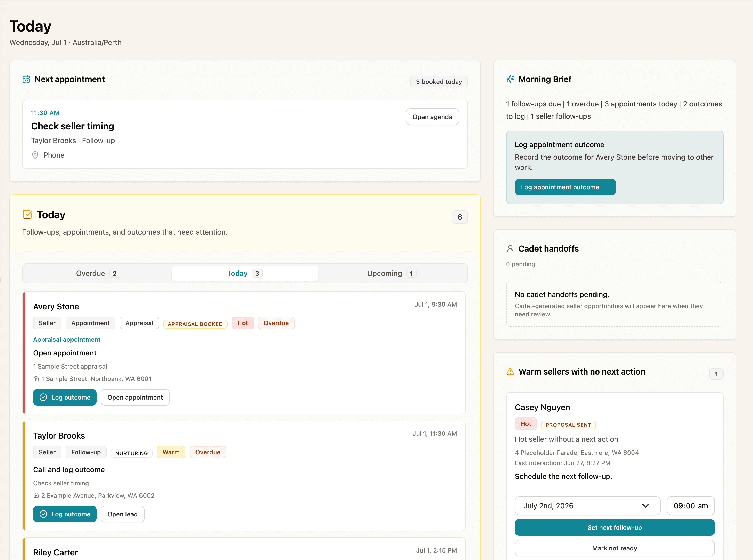The image size is (753, 560).
Task: Log outcome for Avery Stone
Action: (x=65, y=398)
